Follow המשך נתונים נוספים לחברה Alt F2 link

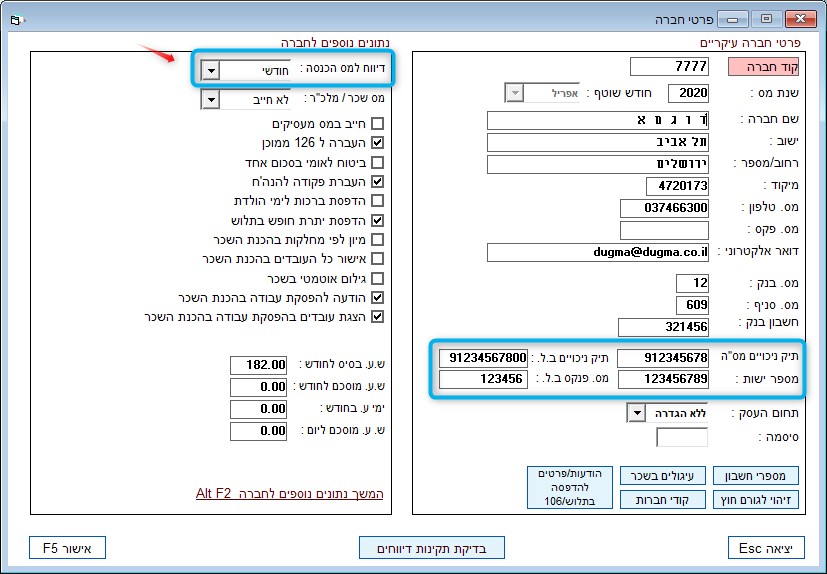click(x=290, y=494)
